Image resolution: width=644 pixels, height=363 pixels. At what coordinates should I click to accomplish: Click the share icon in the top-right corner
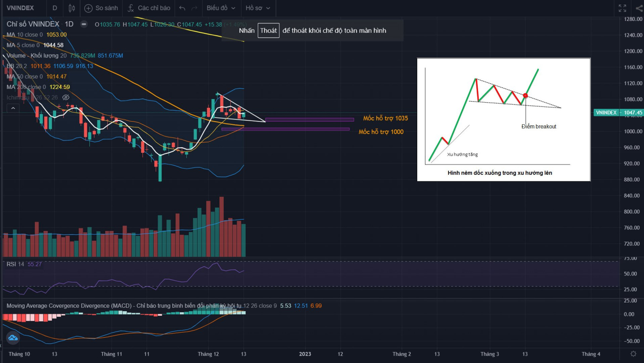[639, 8]
